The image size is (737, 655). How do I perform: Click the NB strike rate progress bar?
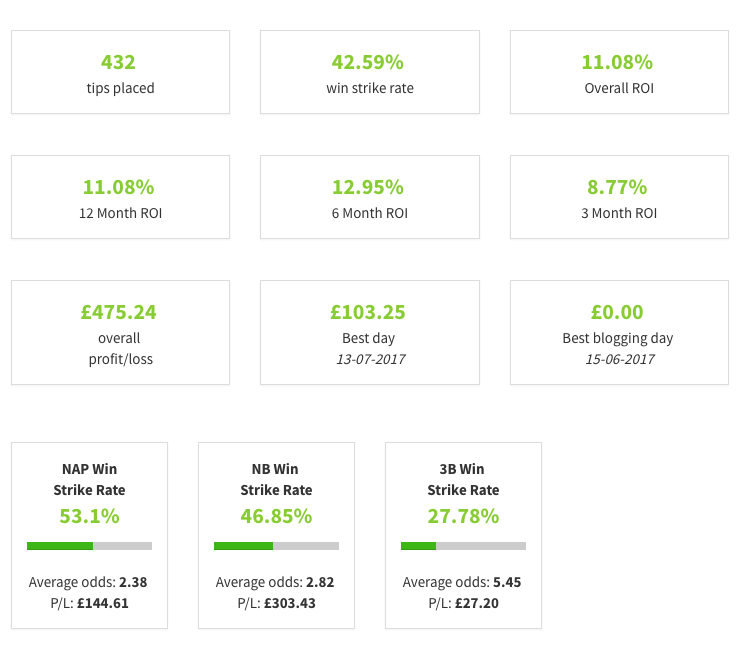click(276, 546)
